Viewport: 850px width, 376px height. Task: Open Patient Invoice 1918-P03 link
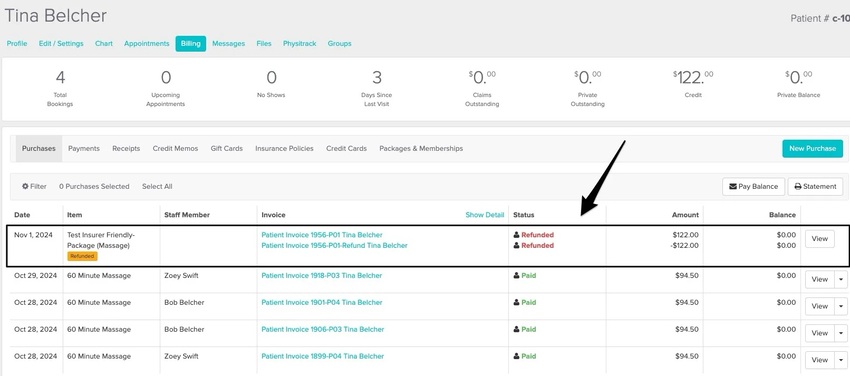pyautogui.click(x=322, y=276)
